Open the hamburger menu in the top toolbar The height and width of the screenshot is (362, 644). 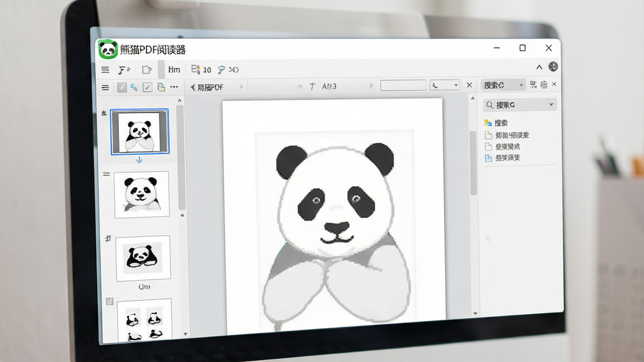pyautogui.click(x=105, y=70)
